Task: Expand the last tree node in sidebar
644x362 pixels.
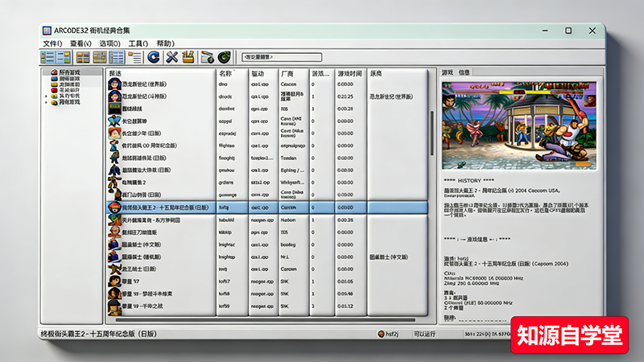Action: pyautogui.click(x=46, y=102)
